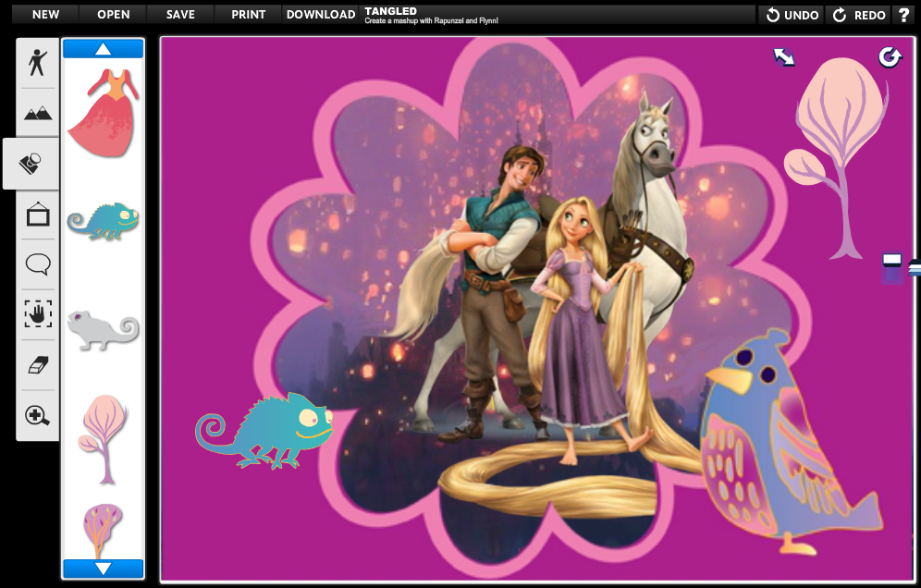921x588 pixels.
Task: Select the blue chameleon sticker on canvas
Action: [264, 431]
